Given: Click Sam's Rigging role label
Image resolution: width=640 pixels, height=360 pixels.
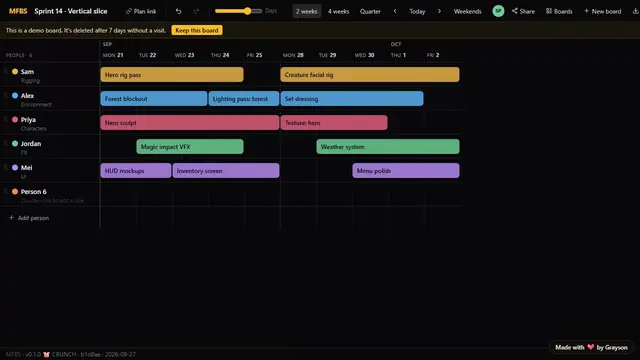Looking at the screenshot, I should click(30, 81).
